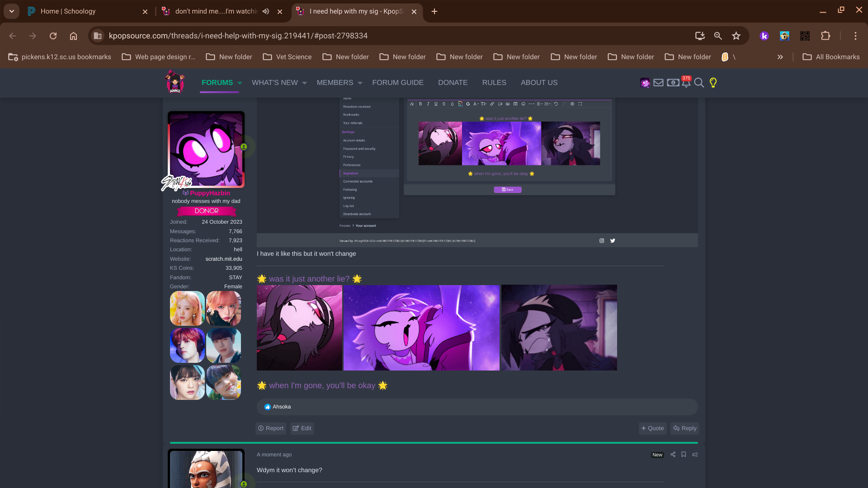Quote the first post

(x=653, y=428)
